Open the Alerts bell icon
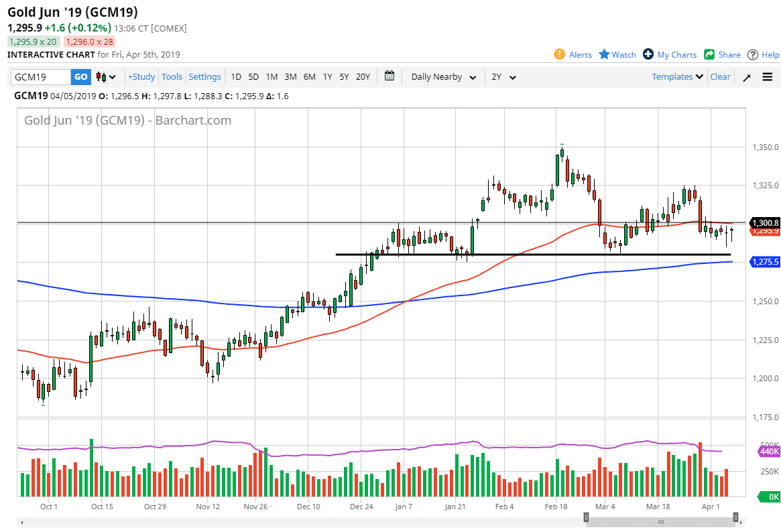 pos(560,54)
